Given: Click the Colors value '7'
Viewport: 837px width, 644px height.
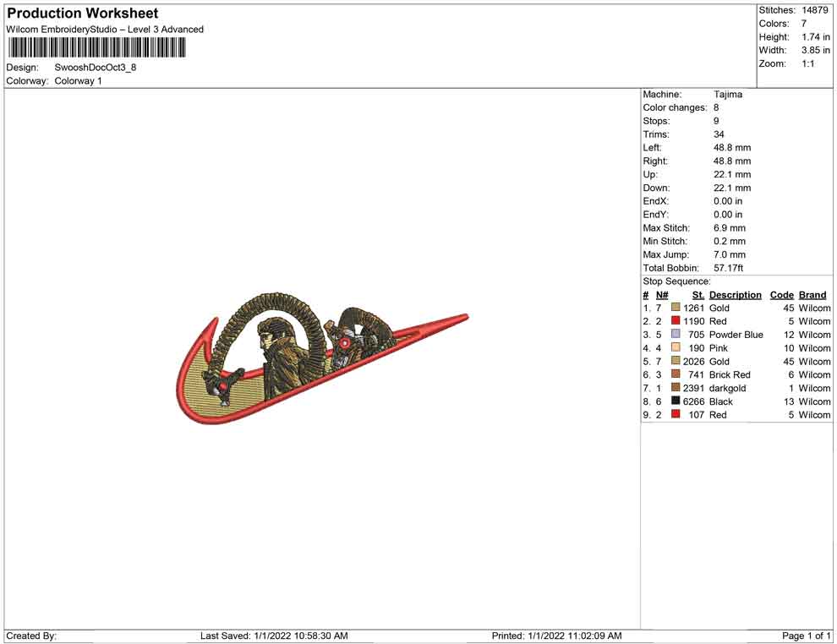Looking at the screenshot, I should 804,24.
